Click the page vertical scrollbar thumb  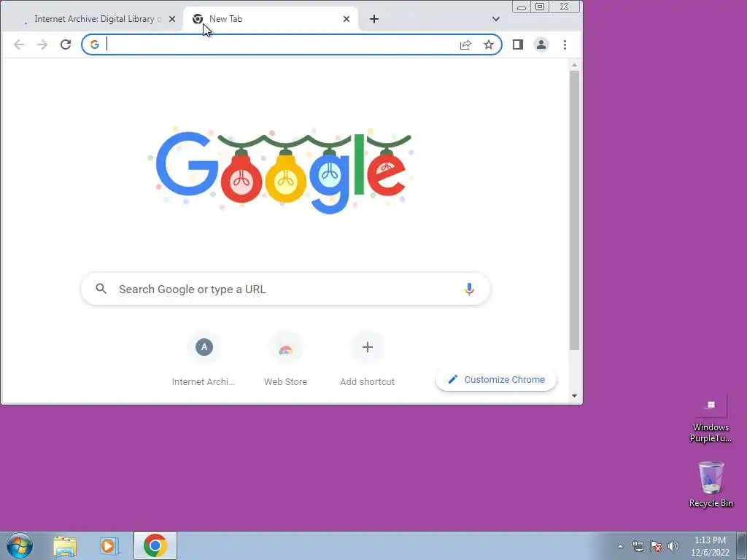(575, 210)
